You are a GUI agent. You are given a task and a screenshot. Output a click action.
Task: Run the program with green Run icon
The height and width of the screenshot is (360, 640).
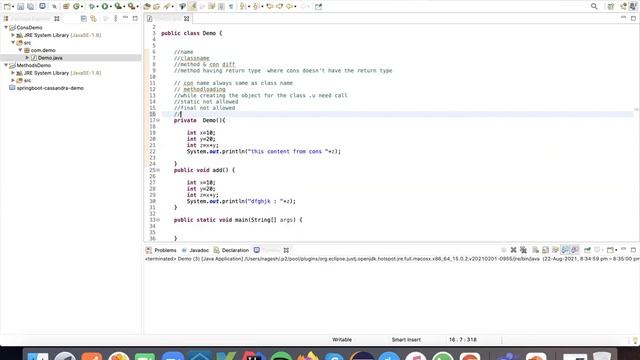[x=105, y=6]
